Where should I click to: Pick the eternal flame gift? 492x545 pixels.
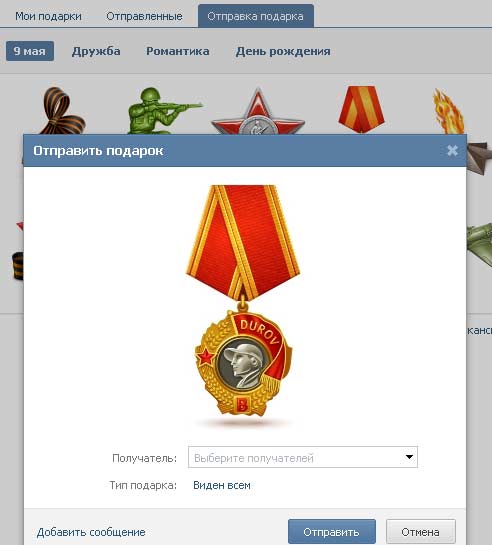pos(448,111)
